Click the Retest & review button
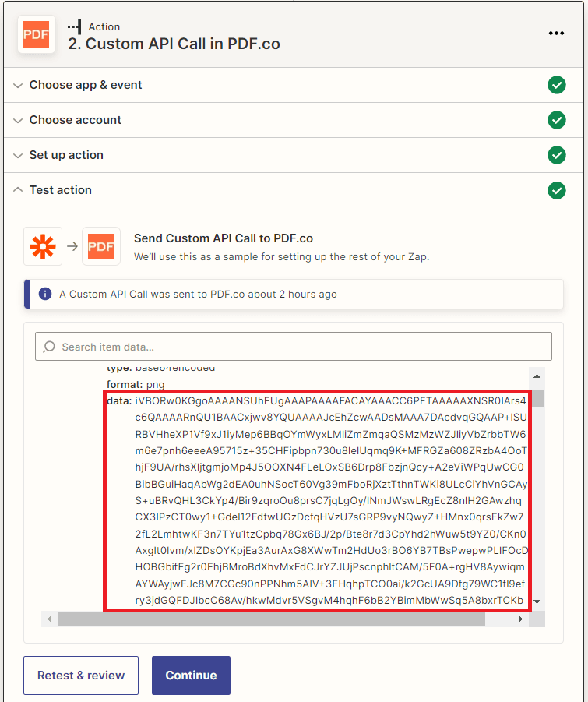 [x=81, y=676]
